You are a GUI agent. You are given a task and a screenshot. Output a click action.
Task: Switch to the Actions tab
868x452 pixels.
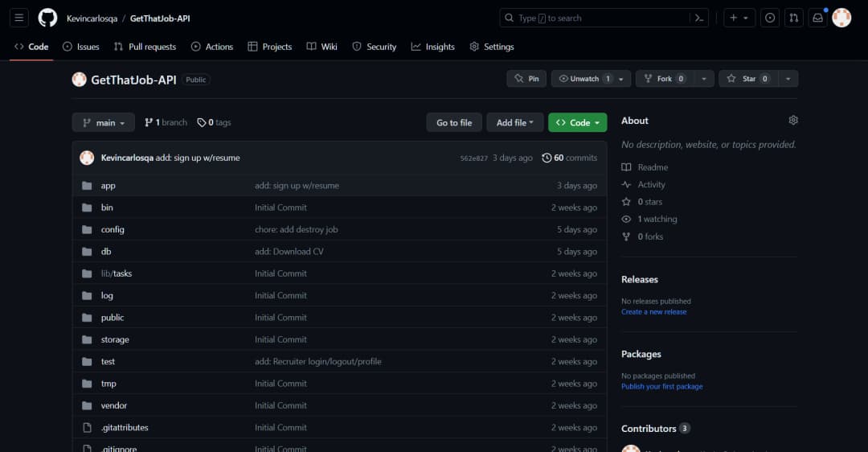coord(212,47)
